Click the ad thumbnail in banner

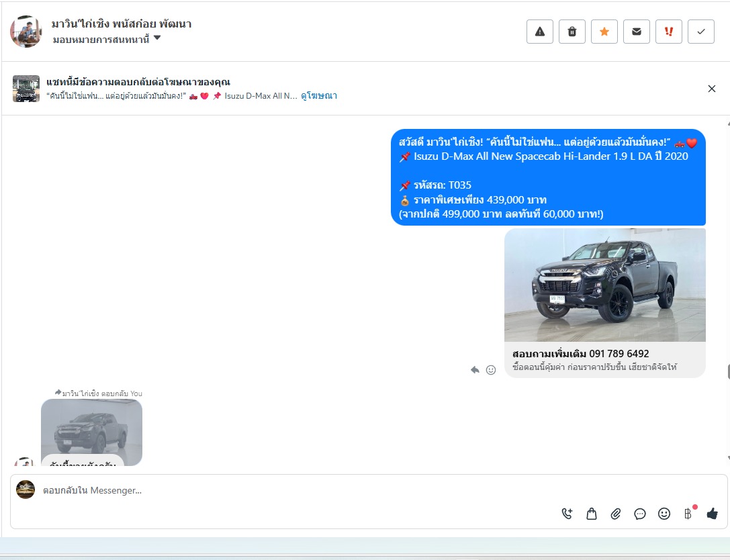pyautogui.click(x=26, y=89)
